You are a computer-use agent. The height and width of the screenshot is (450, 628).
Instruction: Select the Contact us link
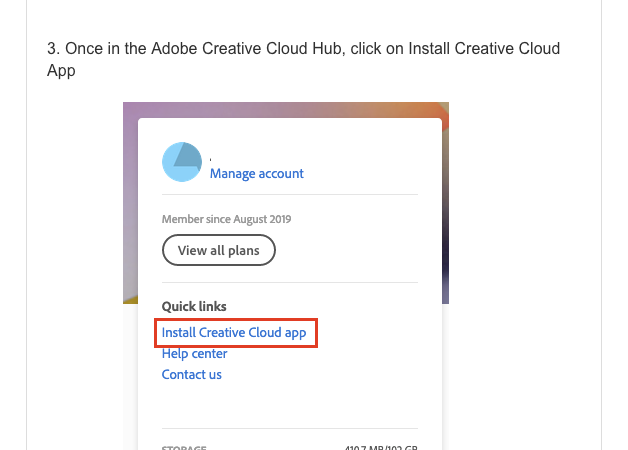point(192,374)
